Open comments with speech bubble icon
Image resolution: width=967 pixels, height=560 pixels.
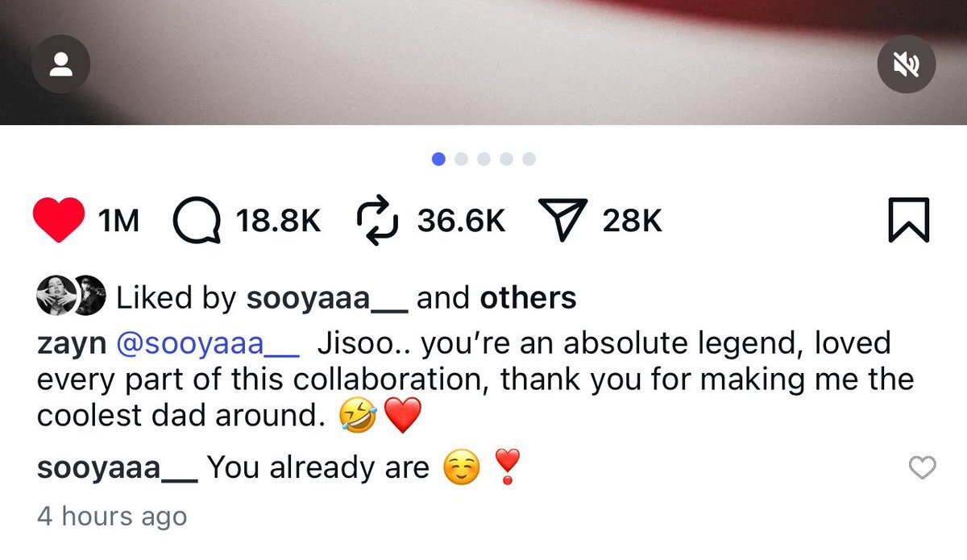[197, 220]
